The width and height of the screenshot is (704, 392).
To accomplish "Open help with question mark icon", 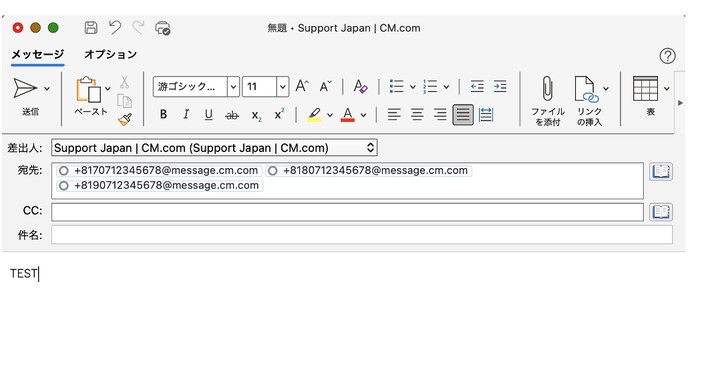I will 668,56.
